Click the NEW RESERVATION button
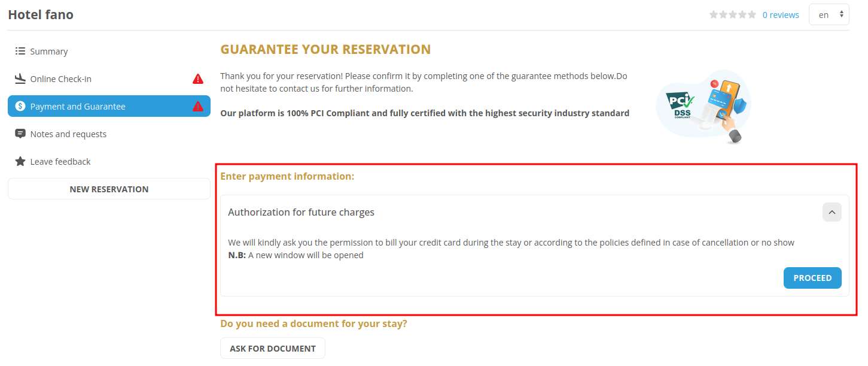Screen dimensions: 868x366 pos(109,189)
